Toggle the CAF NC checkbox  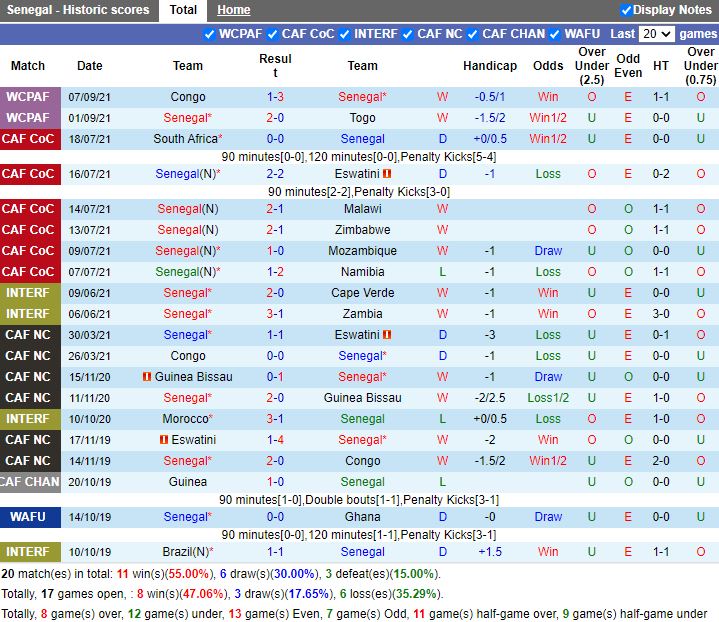(408, 34)
